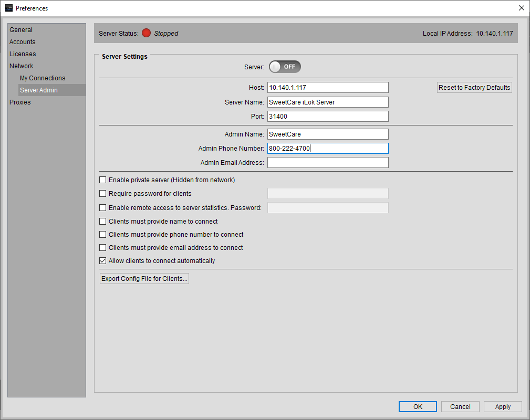
Task: Enable remote access to server statistics
Action: pos(102,207)
